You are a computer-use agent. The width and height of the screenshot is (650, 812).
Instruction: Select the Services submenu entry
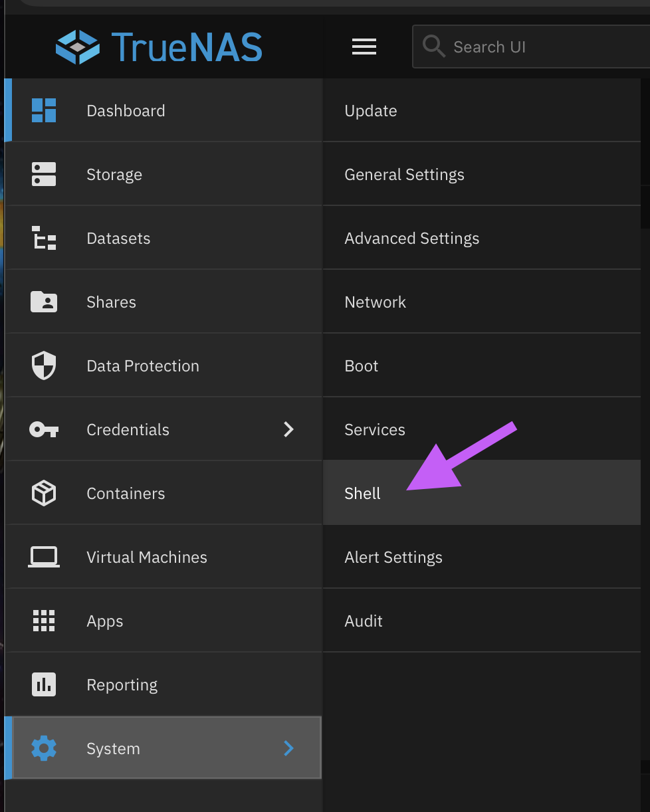pyautogui.click(x=375, y=430)
